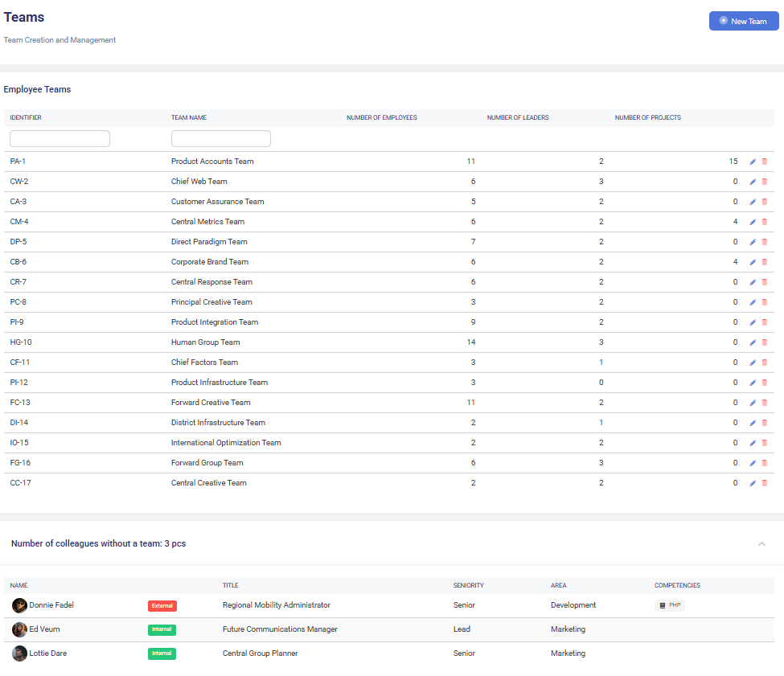Open Ed Veum's name entry
This screenshot has width=784, height=676.
pyautogui.click(x=44, y=629)
